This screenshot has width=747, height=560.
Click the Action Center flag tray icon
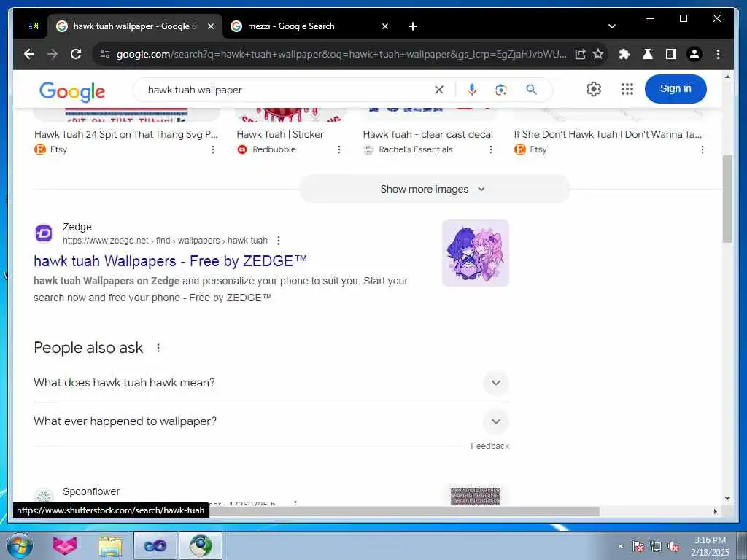(638, 547)
